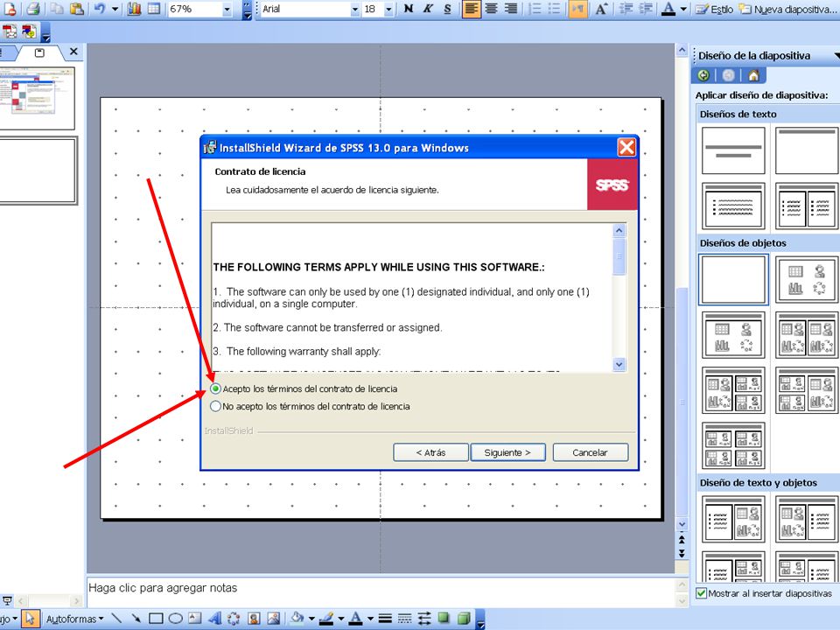Open the Fill Color dropdown arrow
The height and width of the screenshot is (630, 840).
[311, 619]
